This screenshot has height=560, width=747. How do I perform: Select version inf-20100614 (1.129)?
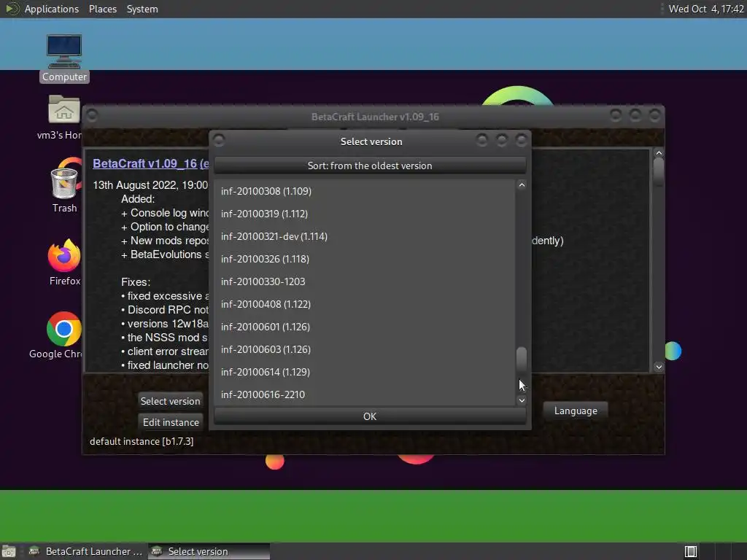point(365,372)
